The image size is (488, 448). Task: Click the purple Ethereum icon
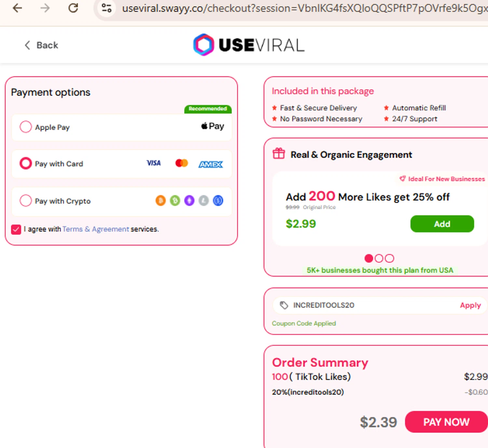click(x=189, y=201)
